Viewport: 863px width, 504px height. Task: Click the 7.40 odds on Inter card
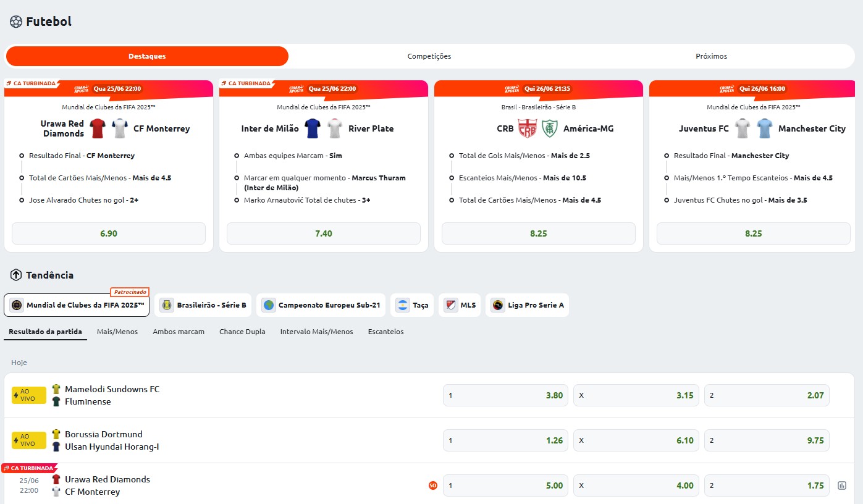(x=324, y=233)
